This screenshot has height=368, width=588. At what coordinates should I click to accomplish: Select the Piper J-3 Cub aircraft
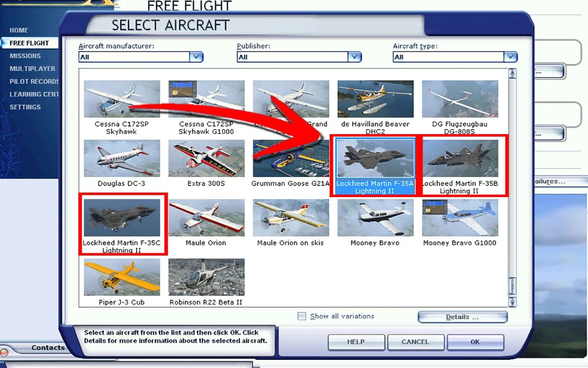pos(122,277)
